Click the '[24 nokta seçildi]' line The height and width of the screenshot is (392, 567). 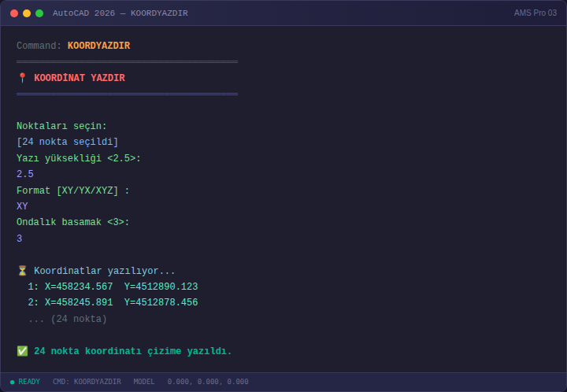(68, 142)
